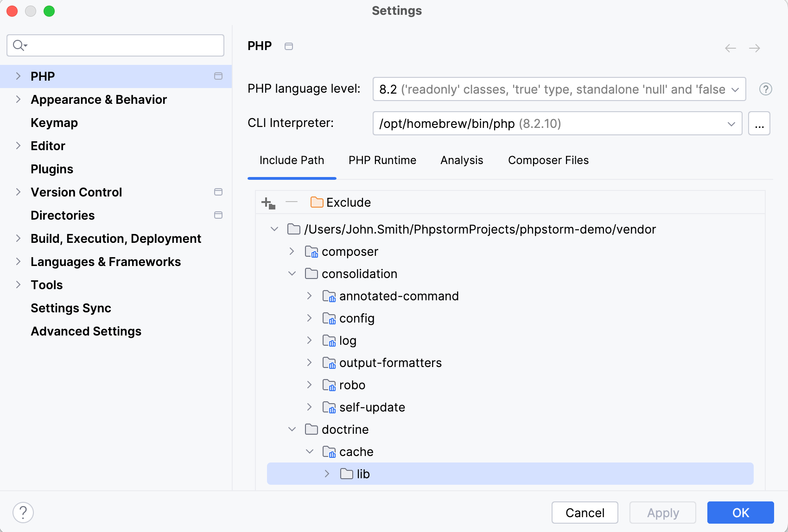
Task: Click the project-level icon next to PHP heading
Action: (289, 46)
